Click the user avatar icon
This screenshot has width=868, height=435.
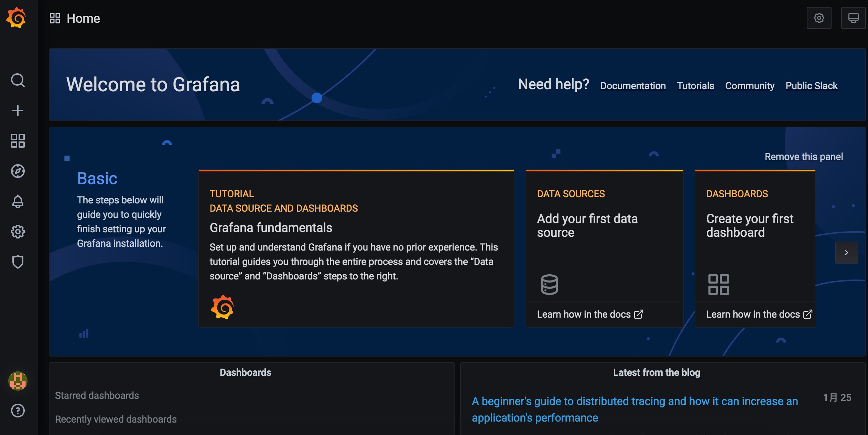click(x=18, y=381)
